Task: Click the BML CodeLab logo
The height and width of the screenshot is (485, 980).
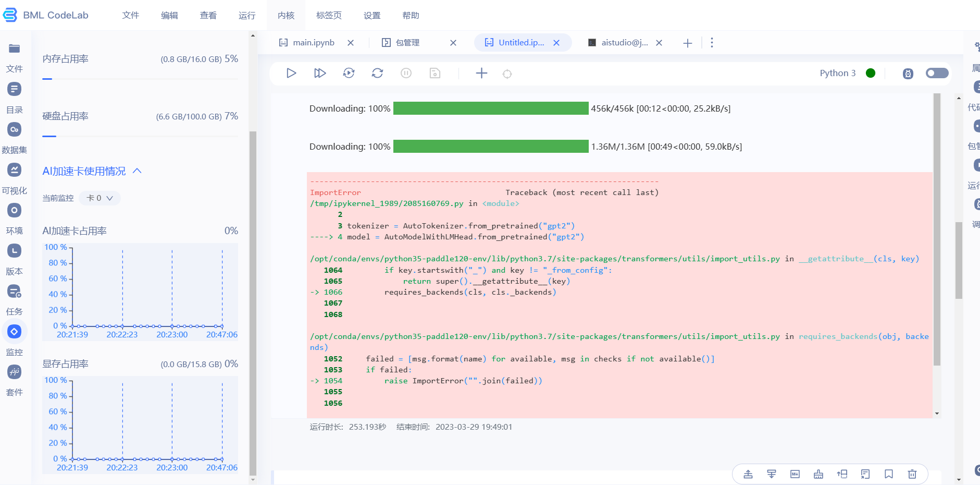Action: [x=46, y=15]
